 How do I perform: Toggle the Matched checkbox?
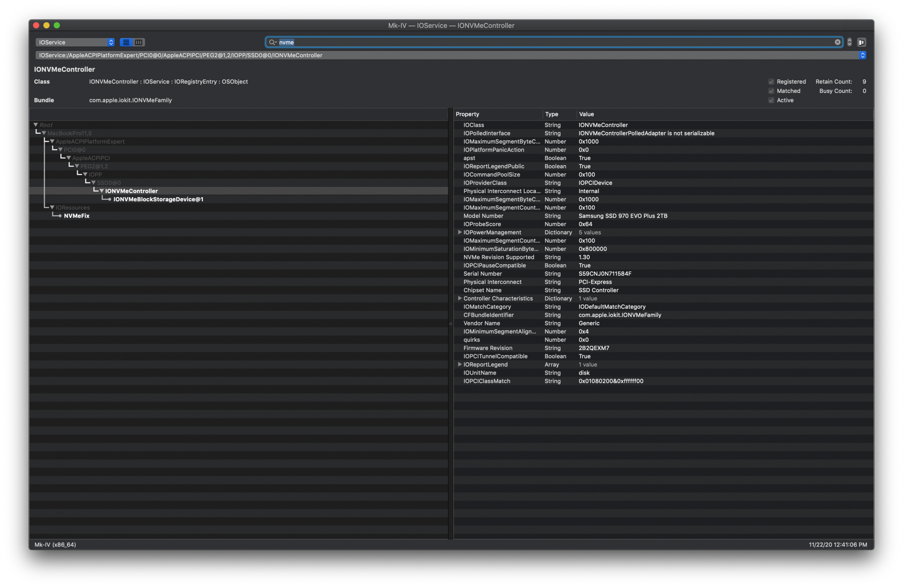click(771, 91)
